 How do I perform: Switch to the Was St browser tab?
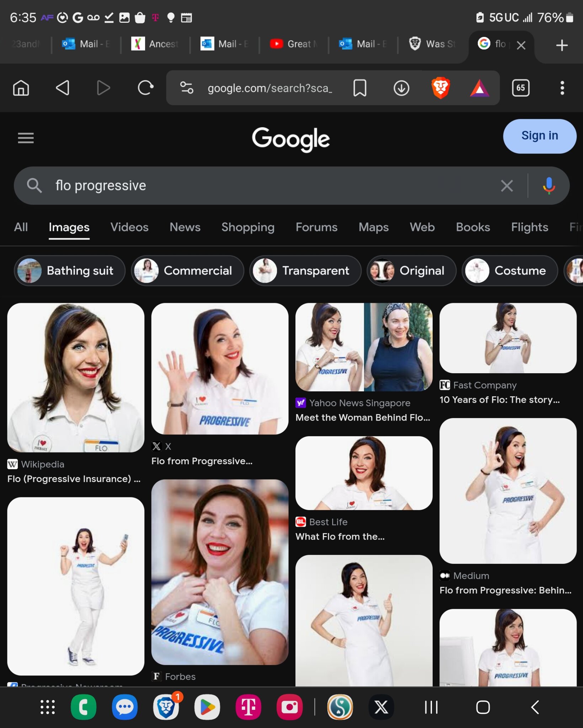[x=432, y=44]
